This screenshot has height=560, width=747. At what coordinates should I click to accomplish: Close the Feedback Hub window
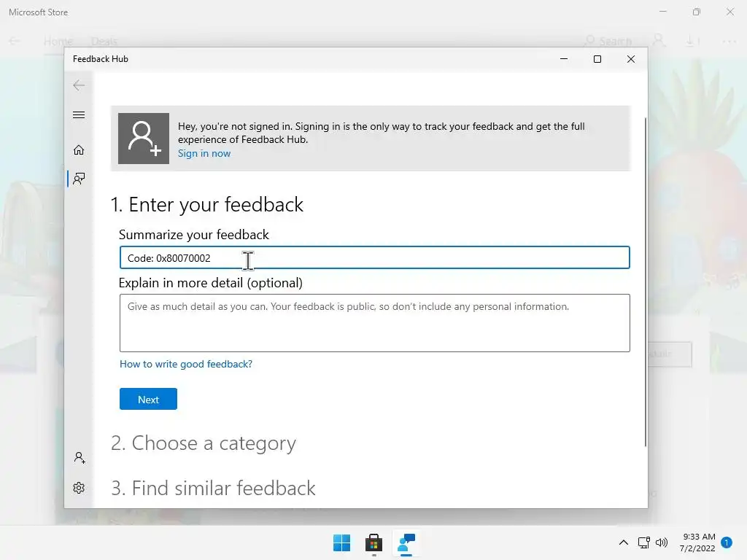tap(631, 59)
